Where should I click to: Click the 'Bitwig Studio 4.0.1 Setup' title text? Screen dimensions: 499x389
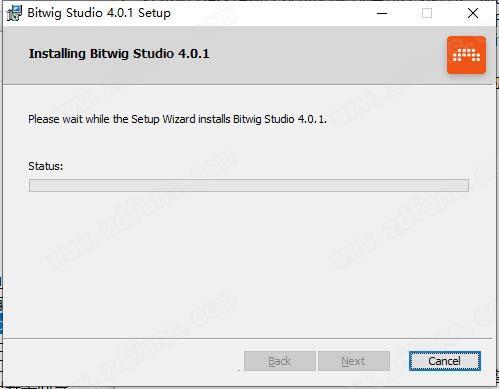[99, 13]
